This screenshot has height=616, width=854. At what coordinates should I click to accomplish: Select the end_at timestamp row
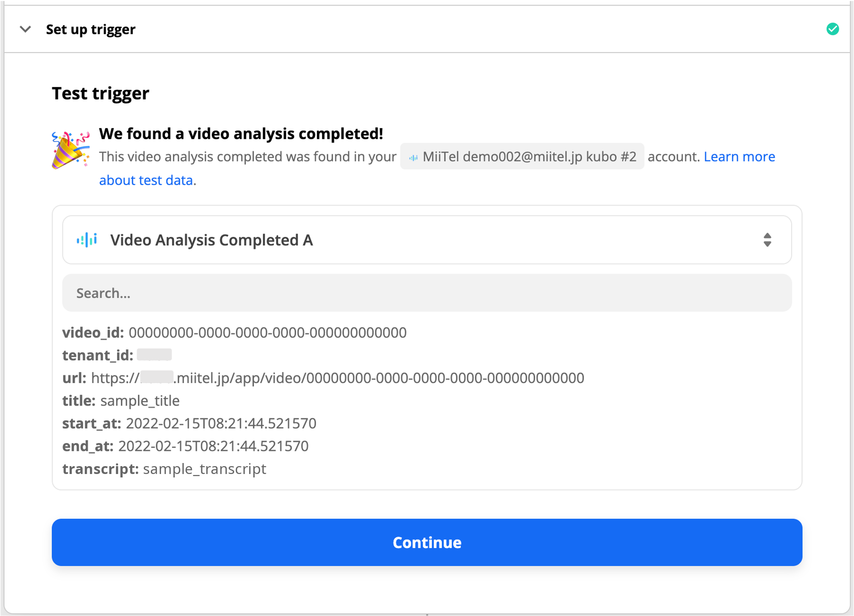click(186, 446)
